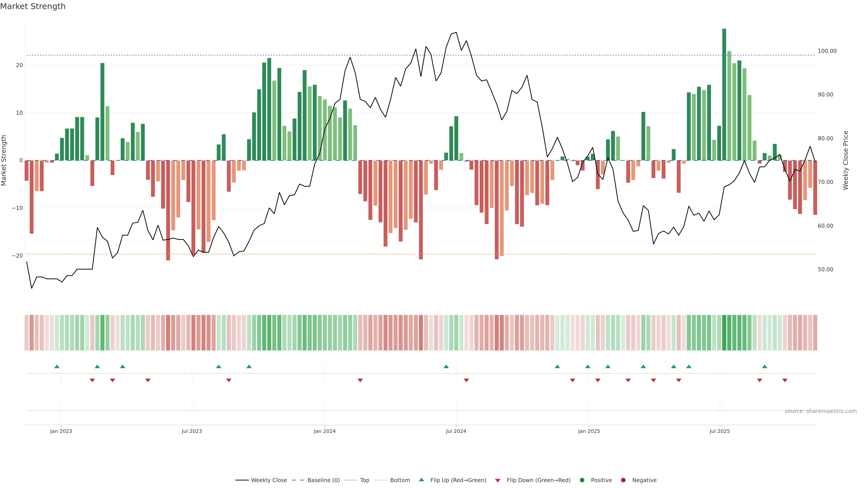
Task: Click the 100.00 right-axis price label
Action: click(827, 51)
